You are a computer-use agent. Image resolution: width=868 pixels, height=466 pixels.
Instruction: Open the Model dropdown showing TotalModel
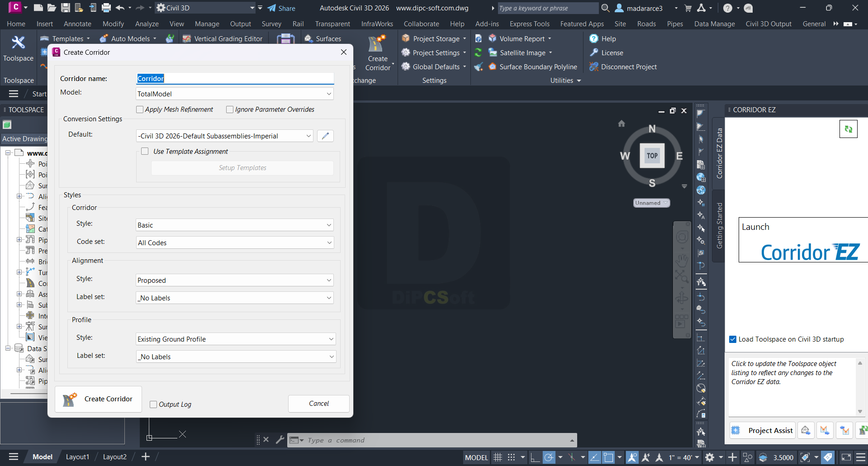[235, 94]
